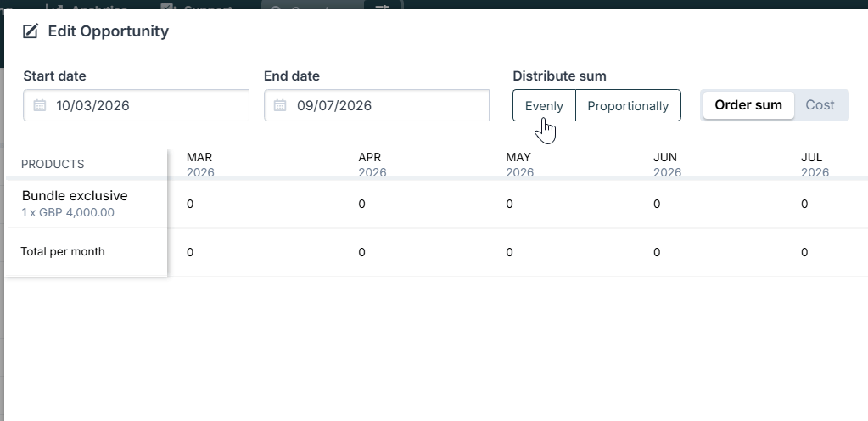Open the End date calendar icon
The width and height of the screenshot is (868, 421).
[x=279, y=105]
